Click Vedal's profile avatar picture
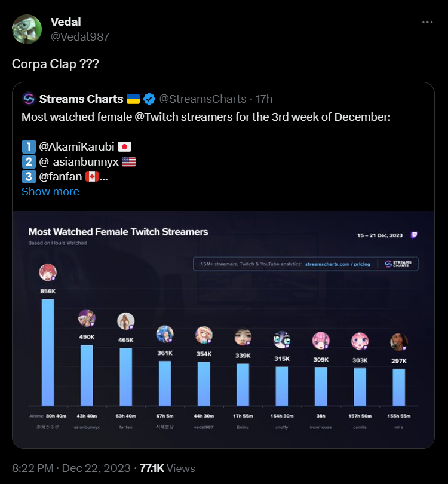448x484 pixels. 27,29
